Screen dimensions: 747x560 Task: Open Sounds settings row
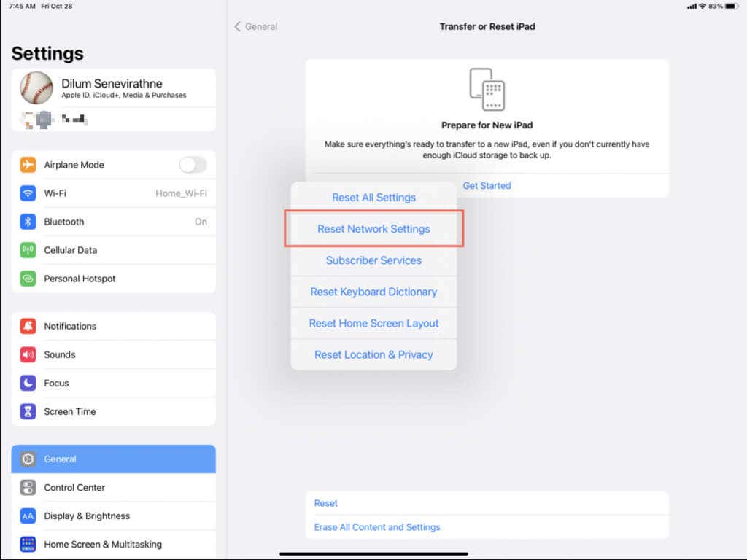(x=113, y=355)
